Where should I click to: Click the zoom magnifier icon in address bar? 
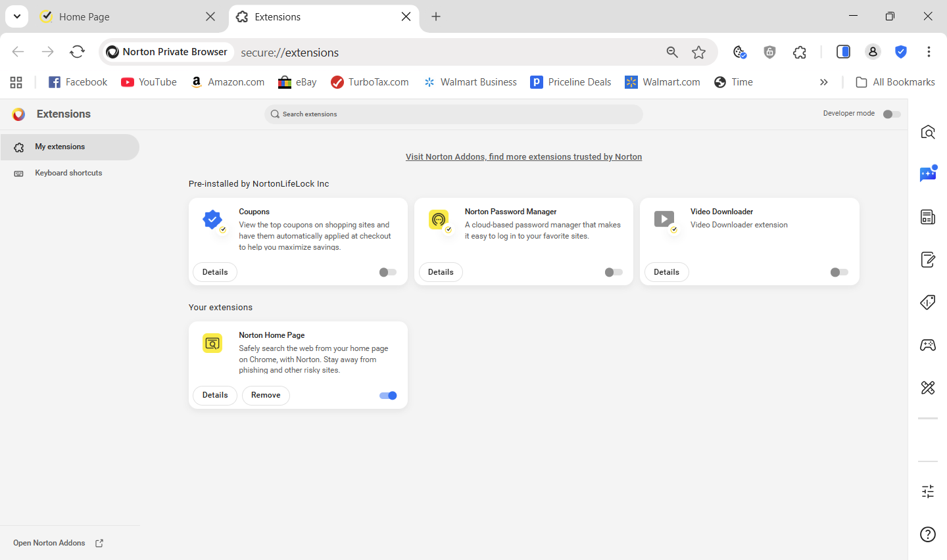pos(672,52)
